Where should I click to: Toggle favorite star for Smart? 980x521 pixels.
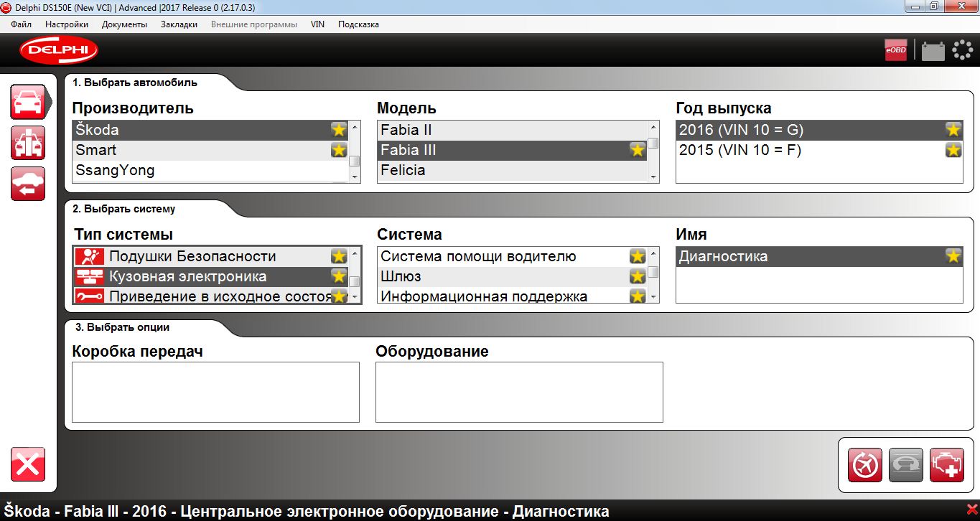339,150
